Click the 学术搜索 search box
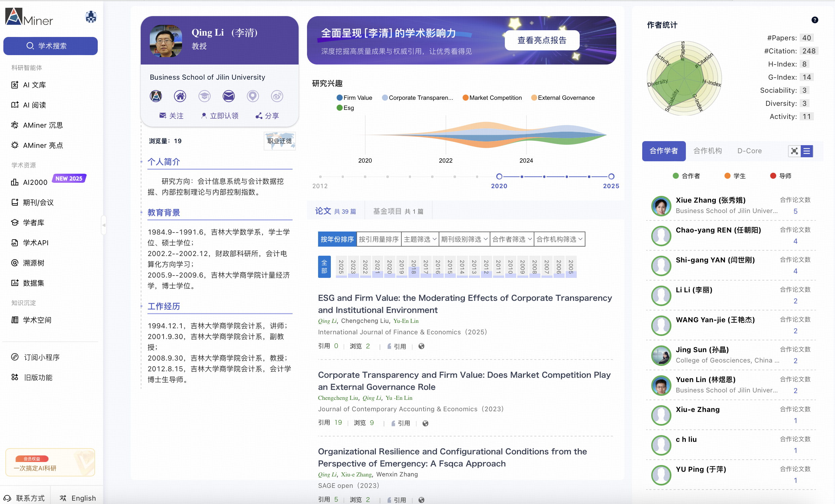The image size is (835, 504). (50, 46)
